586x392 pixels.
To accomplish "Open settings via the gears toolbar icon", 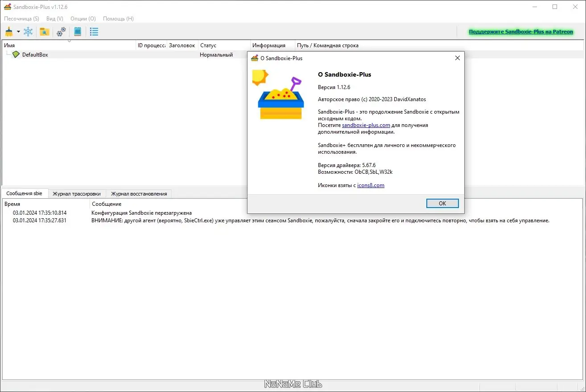I will pyautogui.click(x=61, y=32).
